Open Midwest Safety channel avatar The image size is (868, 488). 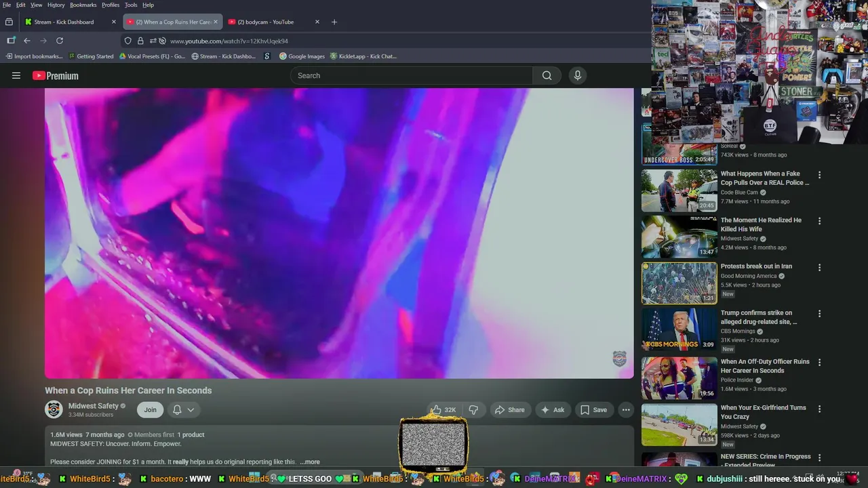point(54,409)
